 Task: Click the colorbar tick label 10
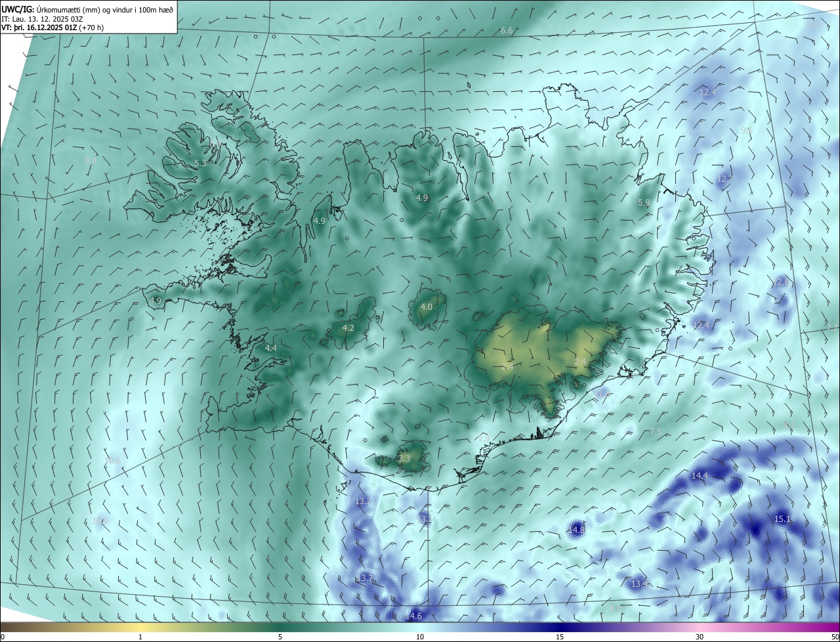click(x=420, y=637)
